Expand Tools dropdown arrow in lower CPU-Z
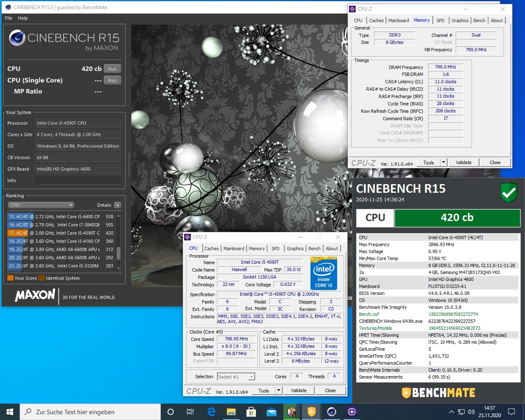 point(279,390)
